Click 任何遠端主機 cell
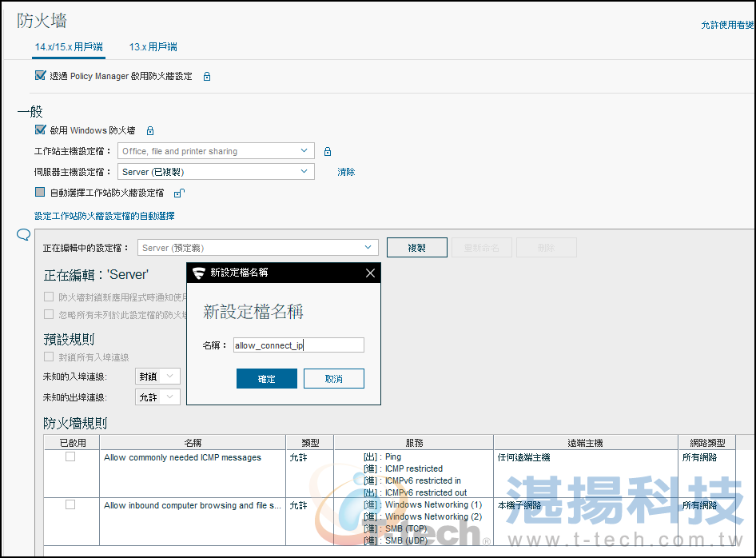The image size is (756, 558). (523, 457)
